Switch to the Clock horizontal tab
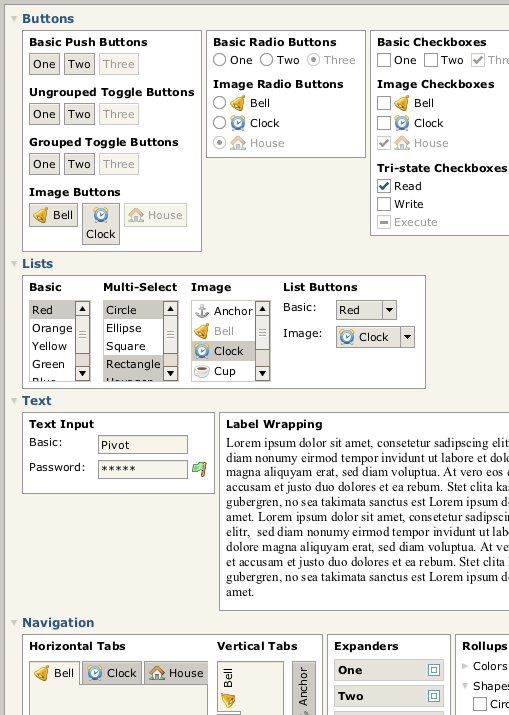Viewport: 509px width, 715px height. [x=112, y=673]
